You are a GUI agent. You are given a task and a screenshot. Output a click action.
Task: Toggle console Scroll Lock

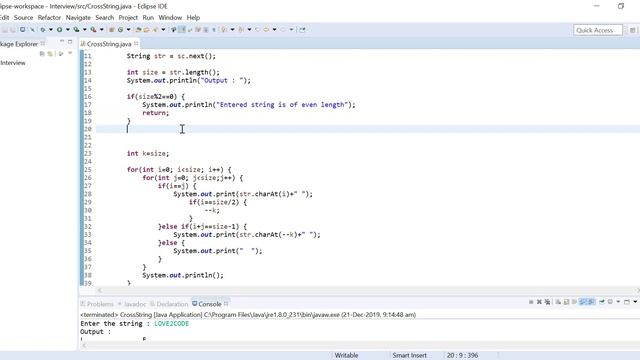[567, 302]
